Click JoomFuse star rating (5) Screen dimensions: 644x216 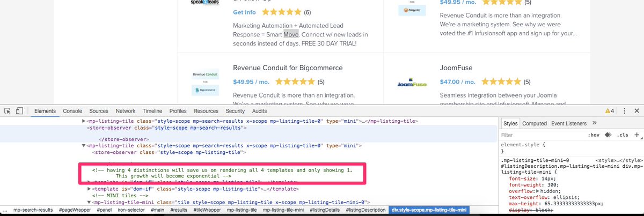click(x=501, y=82)
